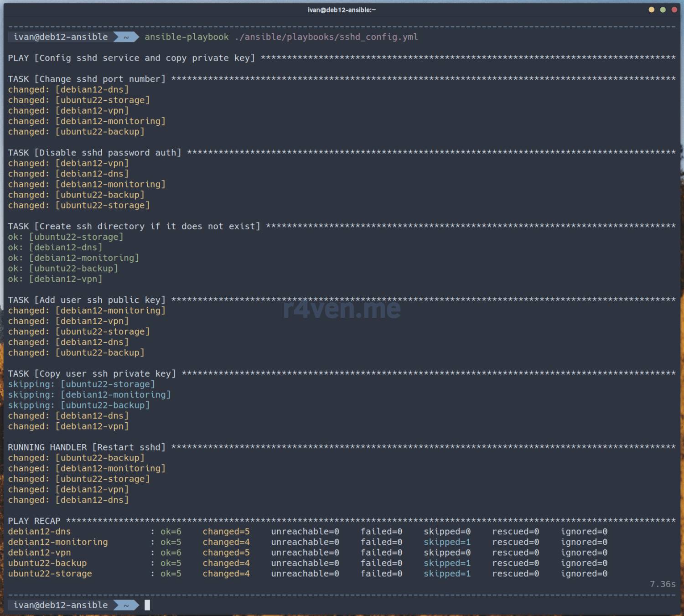Click the ivan@deb12-ansible label in the bottom prompt
Screen dimensions: 684x616
coord(61,605)
